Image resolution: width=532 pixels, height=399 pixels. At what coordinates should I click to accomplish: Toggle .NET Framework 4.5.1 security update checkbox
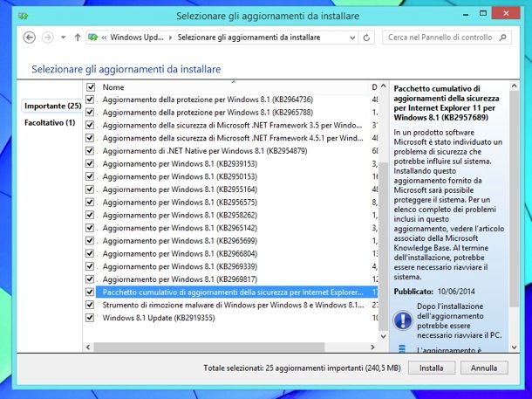[90, 138]
